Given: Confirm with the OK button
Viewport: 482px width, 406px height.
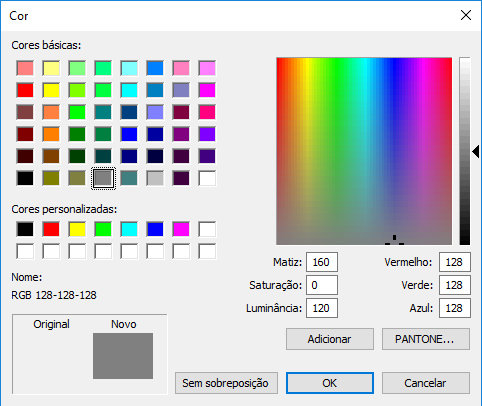Looking at the screenshot, I should 330,383.
